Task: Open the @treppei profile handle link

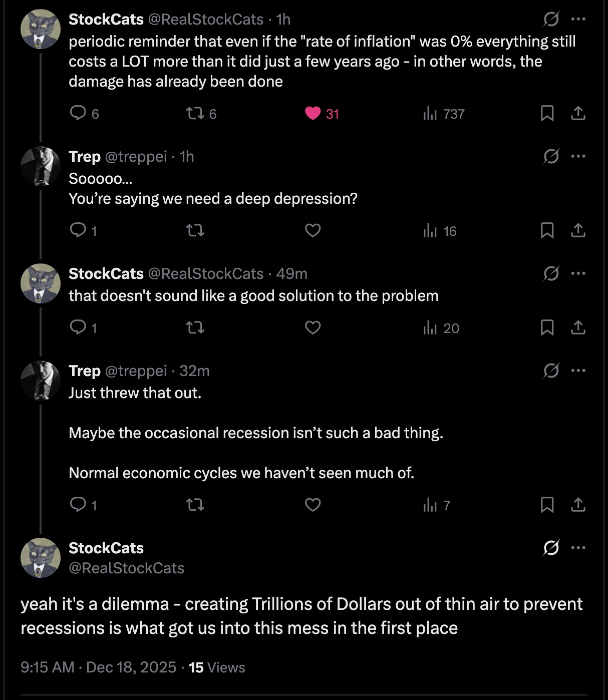Action: coord(136,157)
